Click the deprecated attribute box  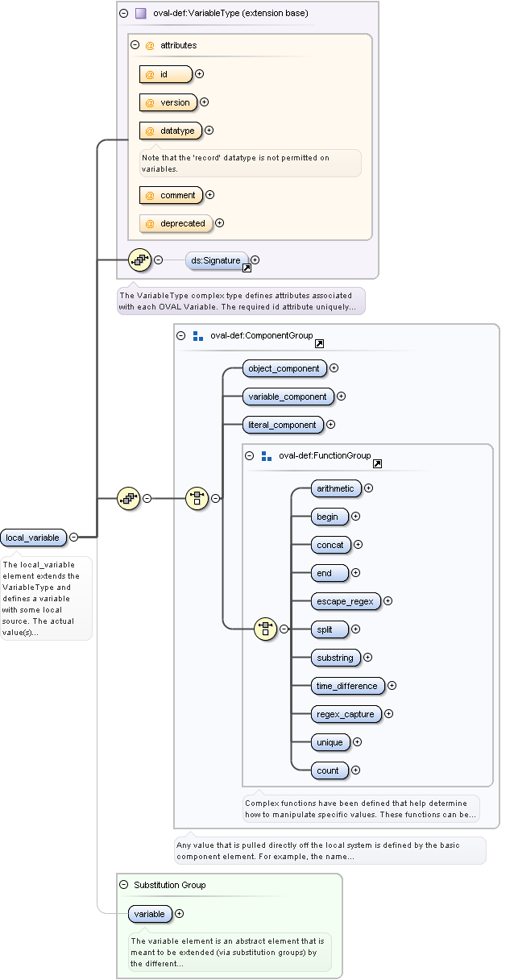pos(175,223)
